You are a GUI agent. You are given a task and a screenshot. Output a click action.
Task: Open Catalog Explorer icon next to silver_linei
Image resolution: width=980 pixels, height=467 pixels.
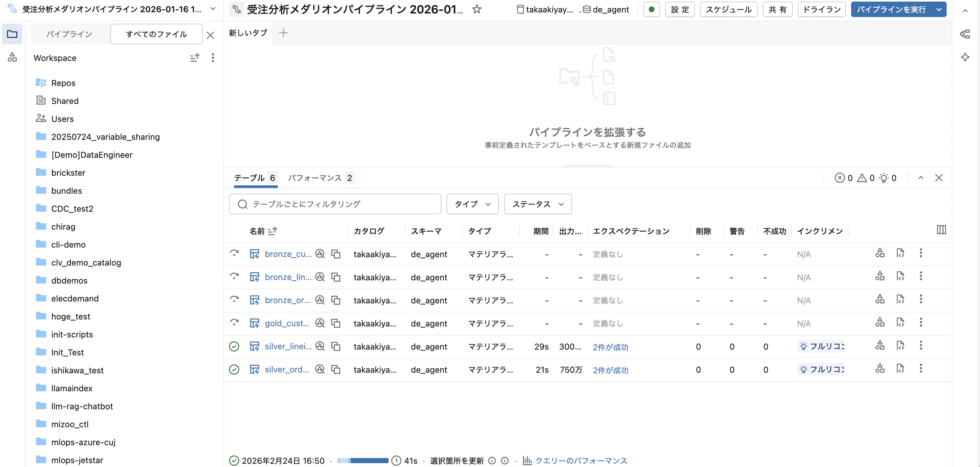tap(320, 346)
